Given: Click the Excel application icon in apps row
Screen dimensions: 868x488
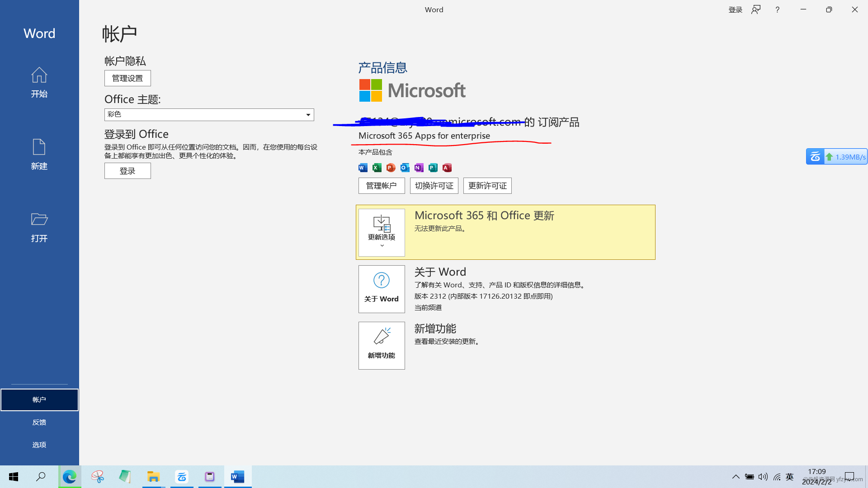Looking at the screenshot, I should pyautogui.click(x=376, y=168).
